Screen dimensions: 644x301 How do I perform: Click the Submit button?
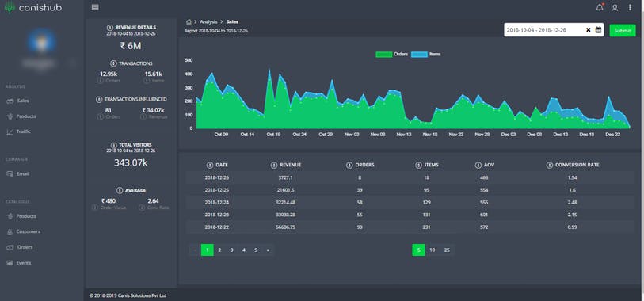(623, 30)
